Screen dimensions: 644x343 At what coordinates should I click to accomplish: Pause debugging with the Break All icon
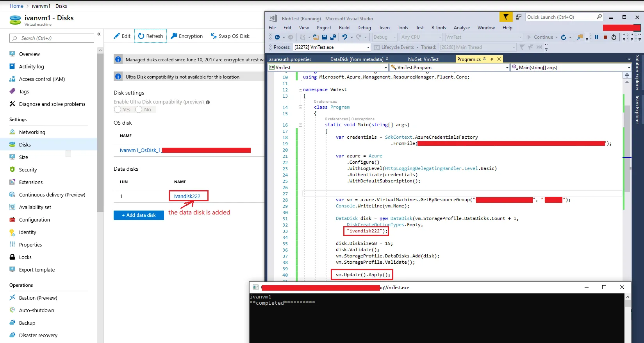[597, 37]
